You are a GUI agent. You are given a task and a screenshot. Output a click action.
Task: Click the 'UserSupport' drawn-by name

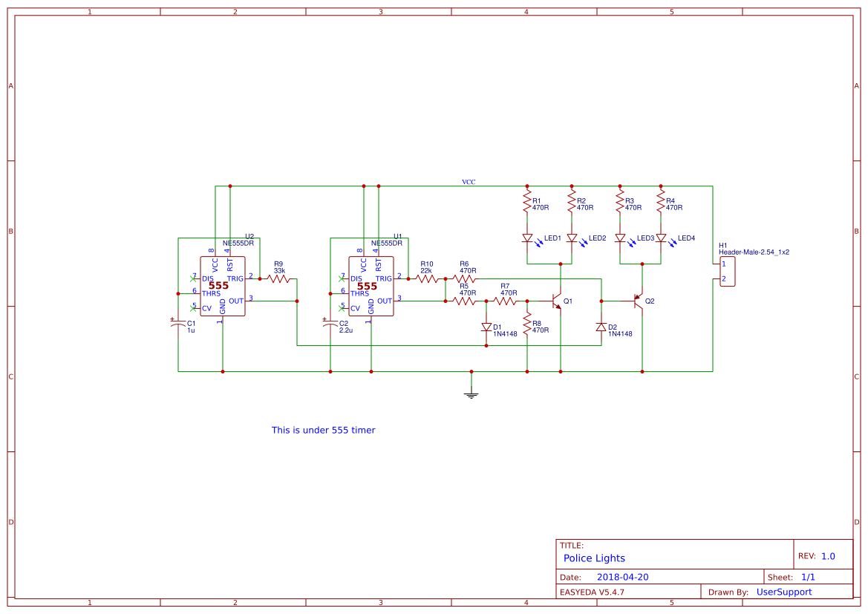pyautogui.click(x=784, y=592)
